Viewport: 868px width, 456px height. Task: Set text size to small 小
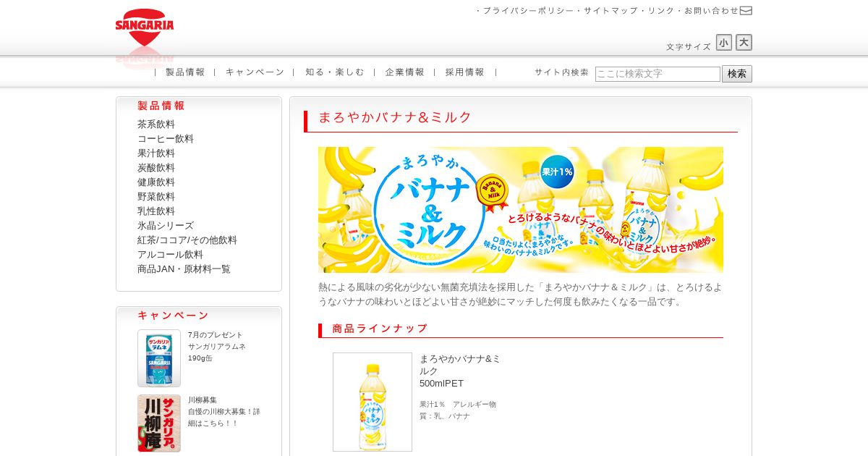point(724,43)
